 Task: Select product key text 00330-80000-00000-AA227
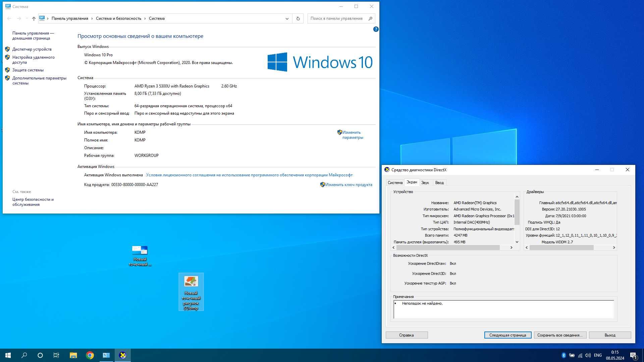pos(135,185)
